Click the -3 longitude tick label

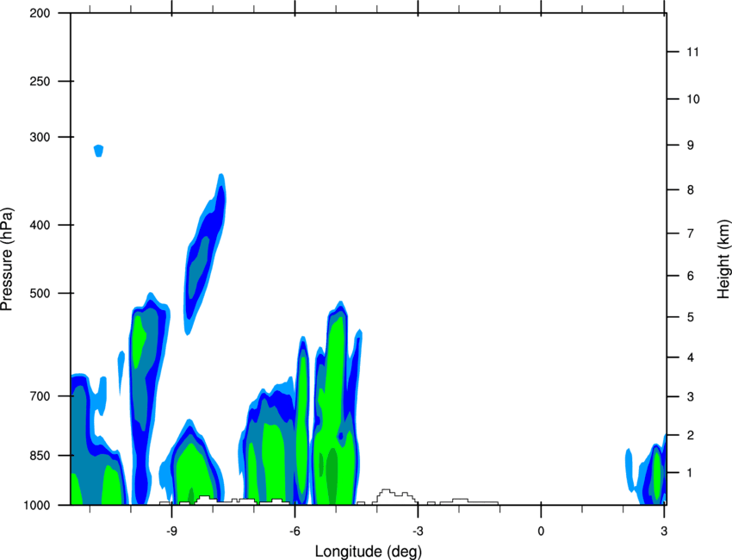(x=418, y=532)
